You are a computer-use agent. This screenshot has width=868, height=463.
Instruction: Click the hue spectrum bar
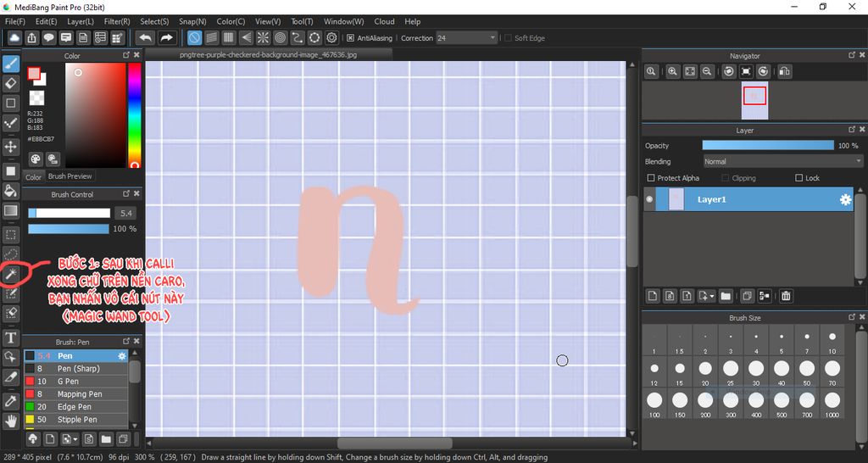coord(135,115)
